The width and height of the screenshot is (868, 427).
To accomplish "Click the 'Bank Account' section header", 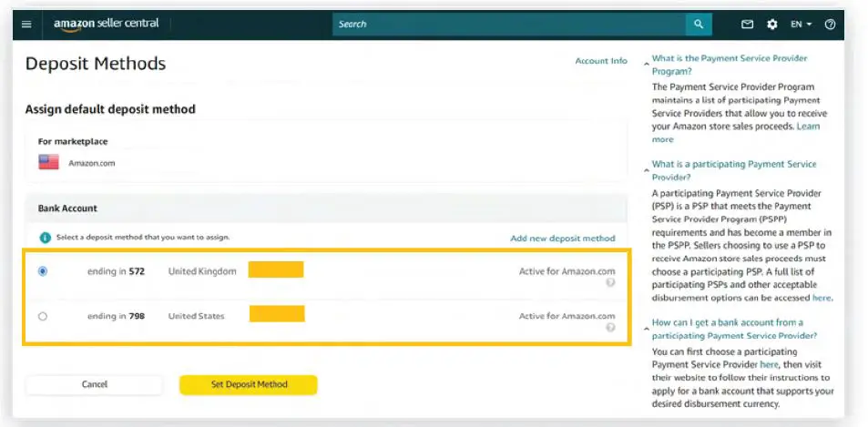I will pos(67,208).
